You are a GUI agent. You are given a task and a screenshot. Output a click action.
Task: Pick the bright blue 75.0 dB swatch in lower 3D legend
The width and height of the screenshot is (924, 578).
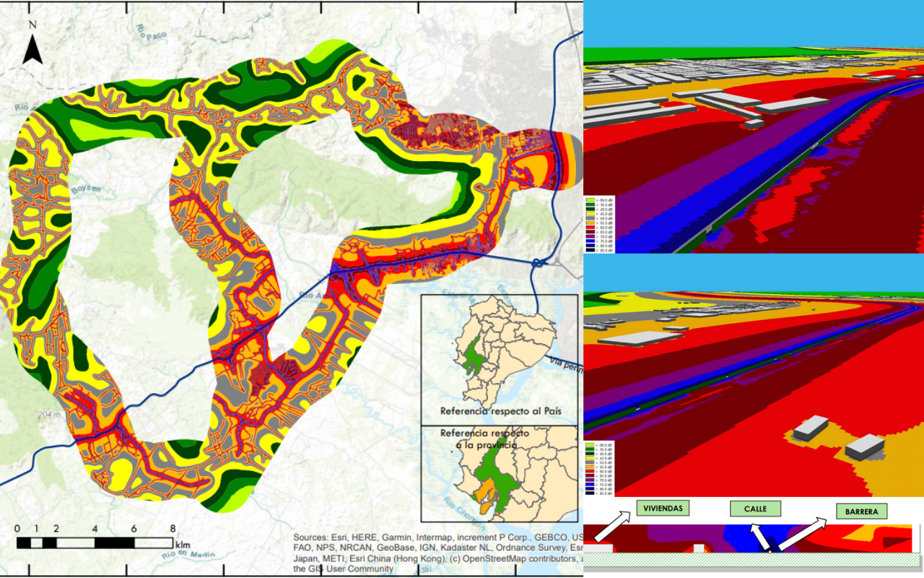tap(589, 483)
